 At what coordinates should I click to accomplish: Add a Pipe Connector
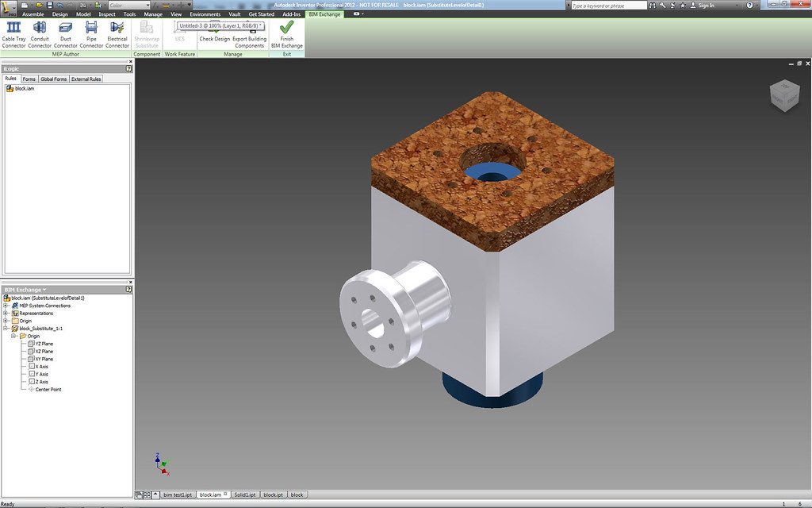[x=91, y=35]
